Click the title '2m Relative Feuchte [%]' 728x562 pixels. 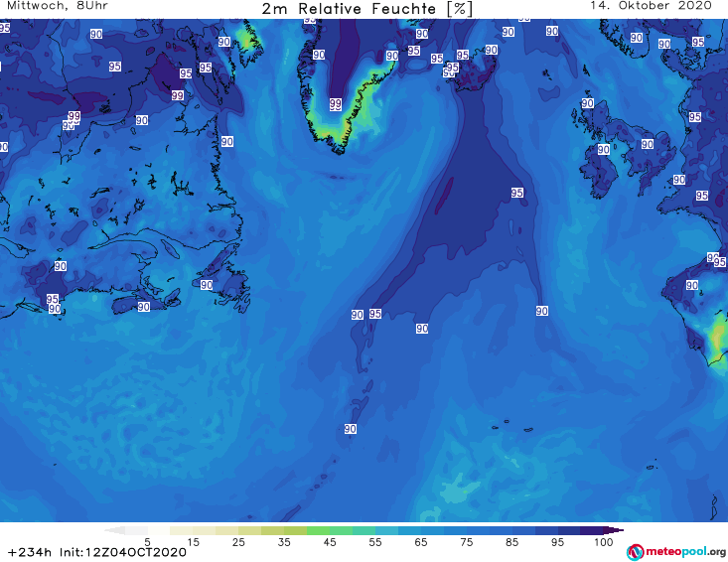pos(367,9)
